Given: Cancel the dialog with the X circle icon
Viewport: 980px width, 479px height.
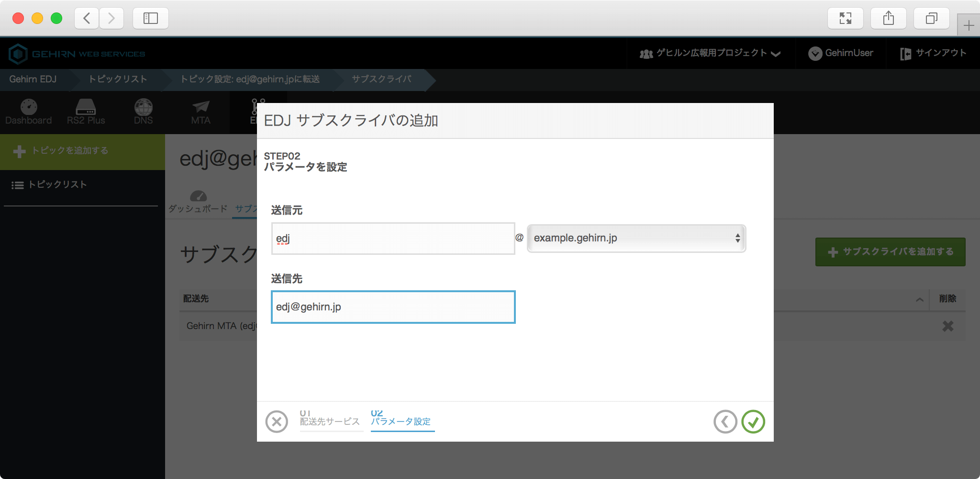Looking at the screenshot, I should pos(277,422).
